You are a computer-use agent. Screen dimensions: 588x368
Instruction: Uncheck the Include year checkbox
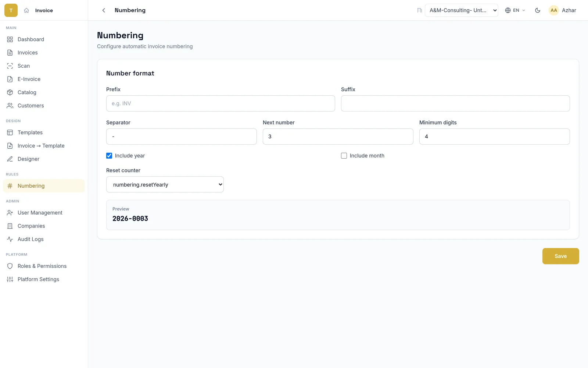pyautogui.click(x=109, y=156)
